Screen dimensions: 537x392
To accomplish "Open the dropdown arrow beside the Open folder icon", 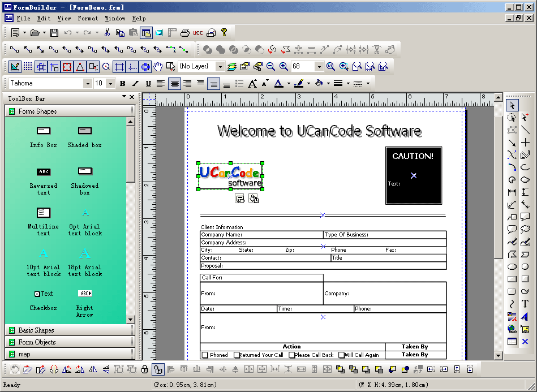I will pos(44,33).
